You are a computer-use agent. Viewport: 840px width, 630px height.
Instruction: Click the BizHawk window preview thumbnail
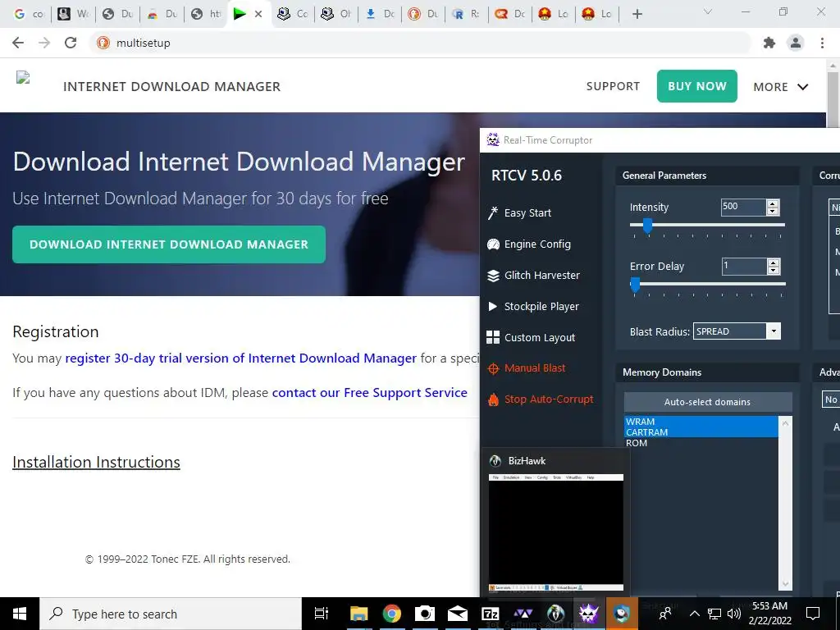tap(555, 532)
